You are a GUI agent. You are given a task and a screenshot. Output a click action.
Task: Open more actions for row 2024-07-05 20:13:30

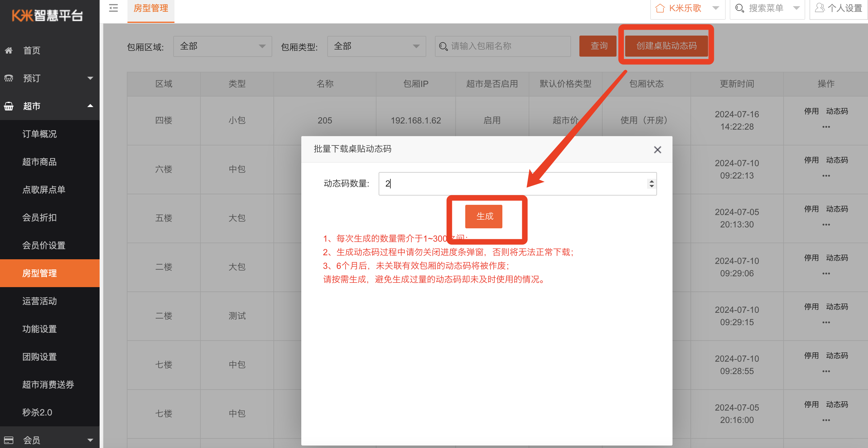coord(826,225)
